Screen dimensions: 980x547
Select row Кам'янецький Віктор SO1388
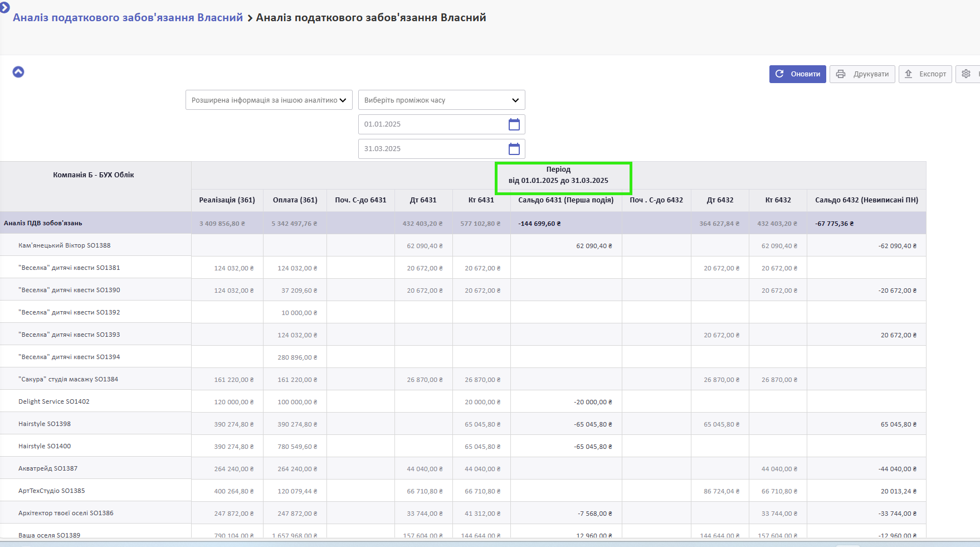[x=463, y=245]
